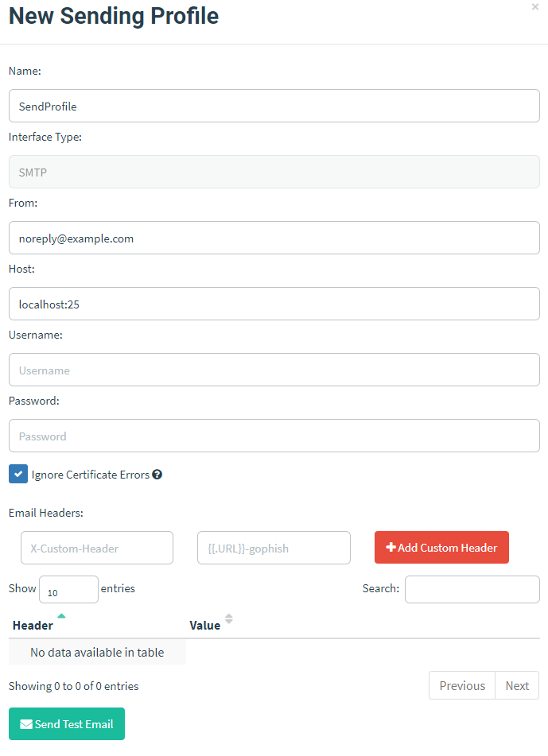Click the plus icon on Add Custom Header
Viewport: 548px width, 756px height.
[391, 548]
